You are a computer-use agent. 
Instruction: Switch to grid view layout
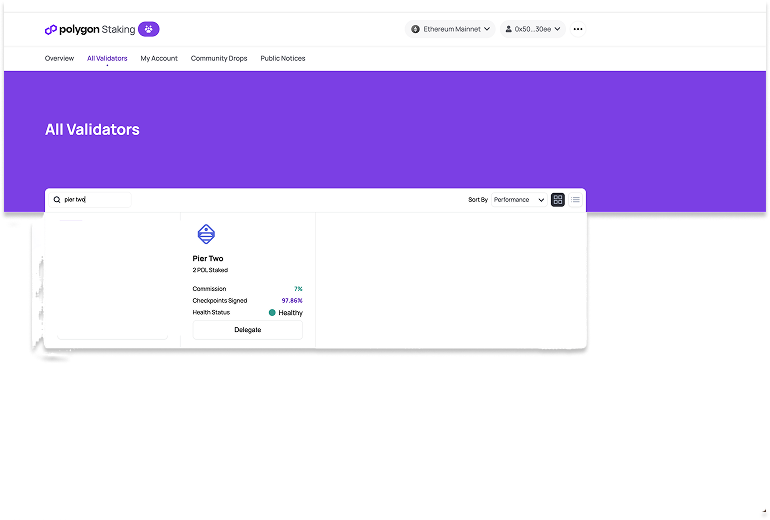(558, 199)
